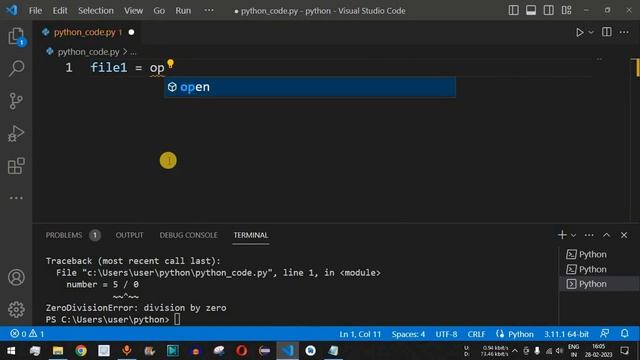The width and height of the screenshot is (640, 360).
Task: Run Python file with play button
Action: tap(580, 32)
